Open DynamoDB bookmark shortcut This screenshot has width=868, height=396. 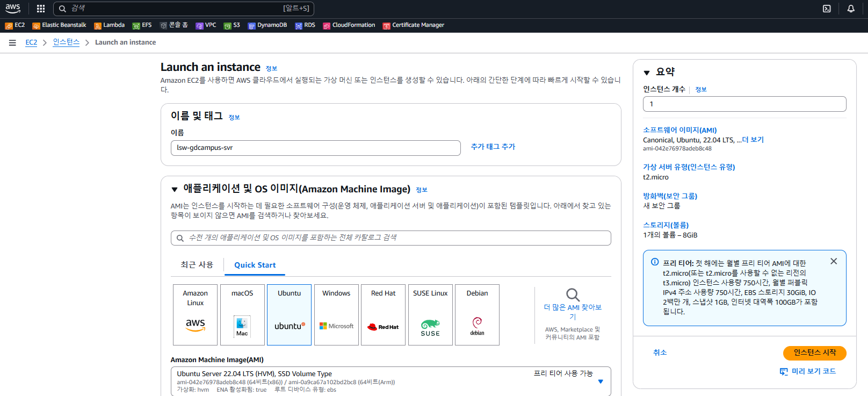(267, 25)
